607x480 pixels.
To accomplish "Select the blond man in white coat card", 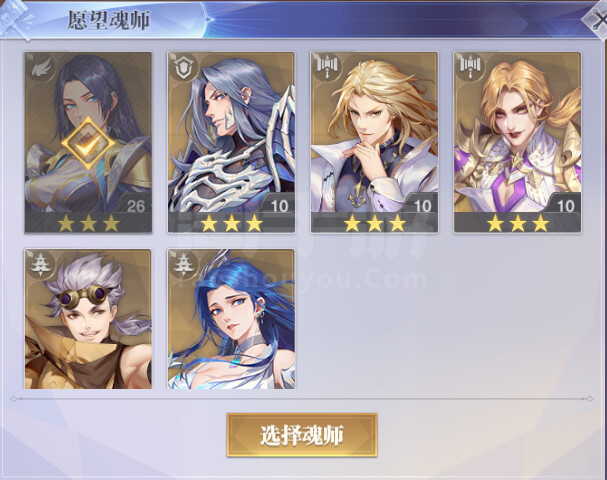I will click(374, 143).
